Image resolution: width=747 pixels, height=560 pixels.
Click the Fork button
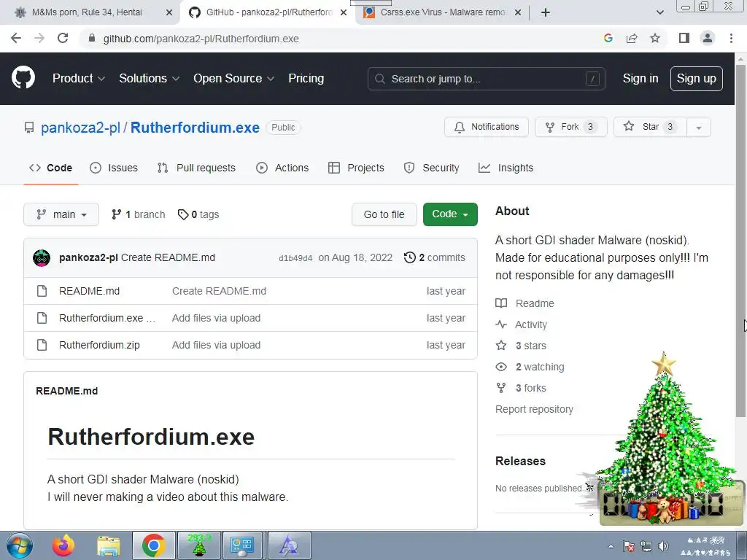coord(570,127)
